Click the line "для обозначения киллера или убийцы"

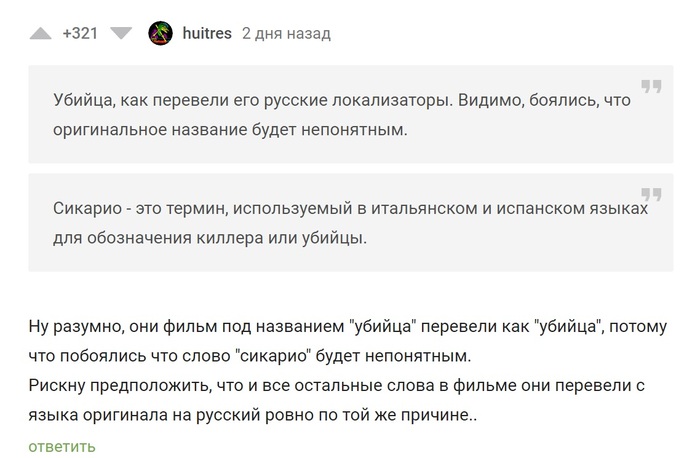tap(210, 239)
